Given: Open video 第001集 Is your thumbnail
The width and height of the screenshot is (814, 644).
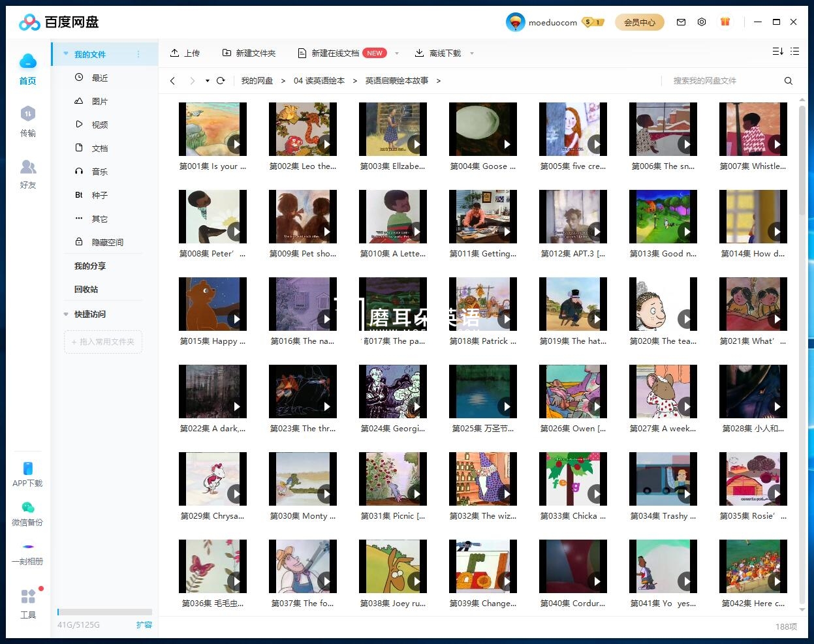Looking at the screenshot, I should point(212,129).
